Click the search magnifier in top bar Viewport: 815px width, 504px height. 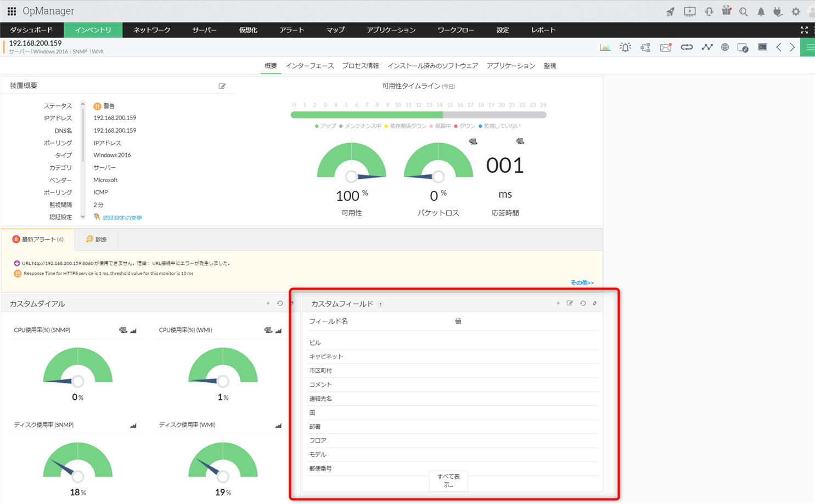tap(744, 12)
